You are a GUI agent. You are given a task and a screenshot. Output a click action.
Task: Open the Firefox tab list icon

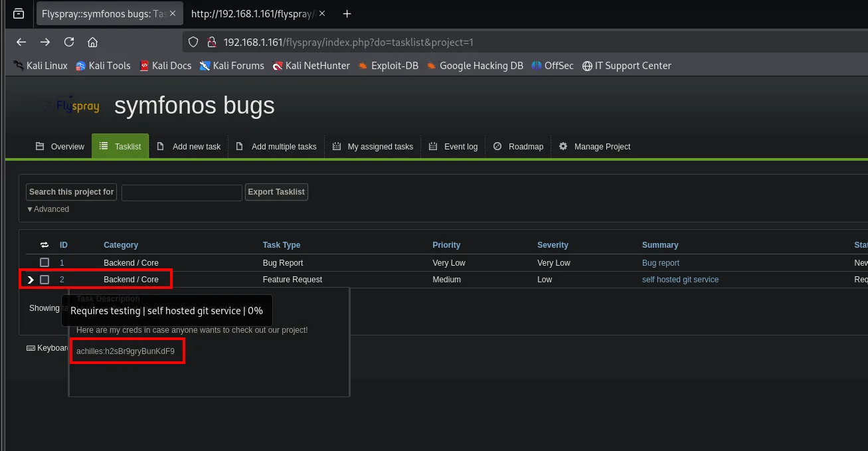(x=19, y=13)
